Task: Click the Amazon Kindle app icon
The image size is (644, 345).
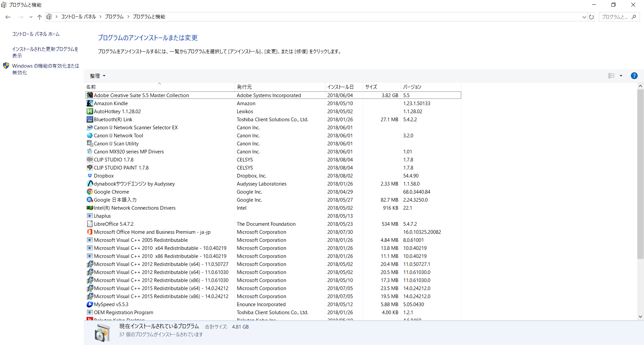Action: [x=90, y=103]
